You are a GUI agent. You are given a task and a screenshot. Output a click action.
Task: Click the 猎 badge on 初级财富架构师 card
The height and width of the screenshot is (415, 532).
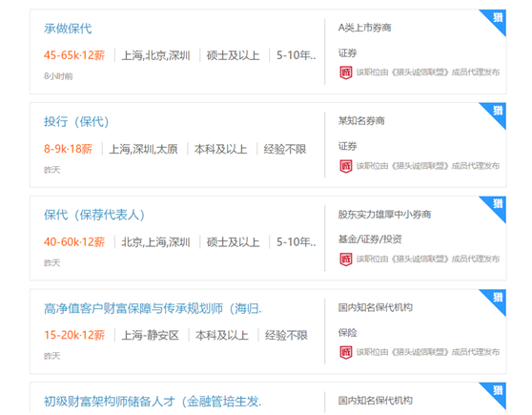tap(497, 390)
